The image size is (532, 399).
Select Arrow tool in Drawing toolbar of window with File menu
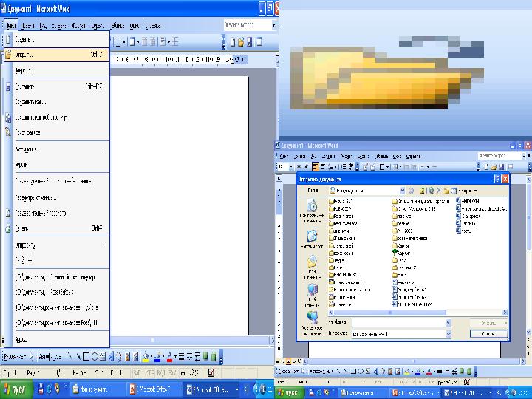(78, 357)
